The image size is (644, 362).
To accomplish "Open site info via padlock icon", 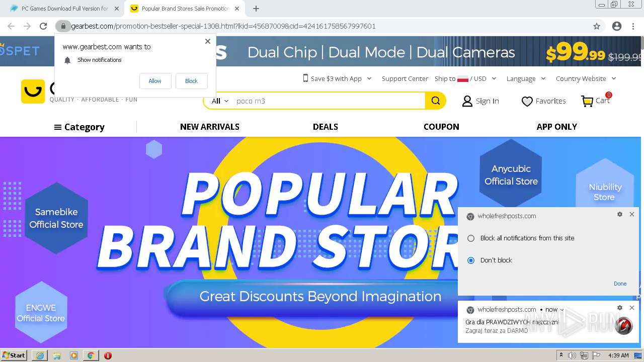I will coord(63,26).
